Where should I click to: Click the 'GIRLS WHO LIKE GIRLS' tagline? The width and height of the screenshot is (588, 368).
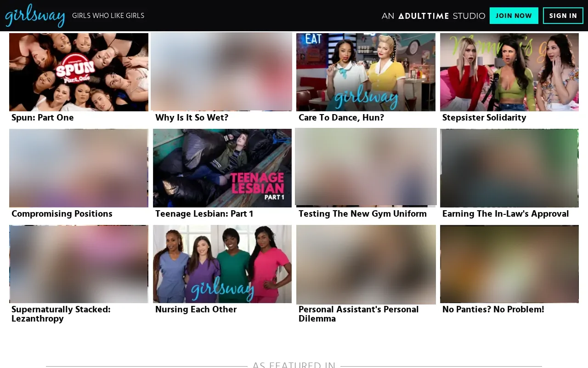coord(108,16)
